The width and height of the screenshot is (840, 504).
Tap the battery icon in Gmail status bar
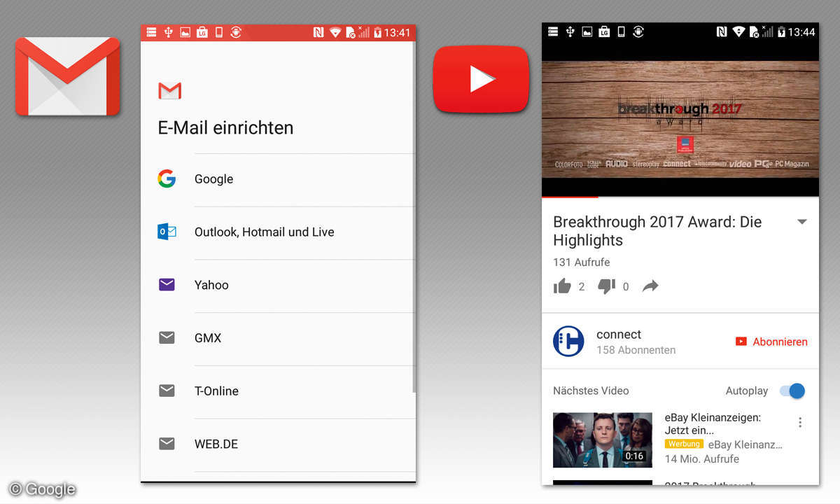[377, 32]
